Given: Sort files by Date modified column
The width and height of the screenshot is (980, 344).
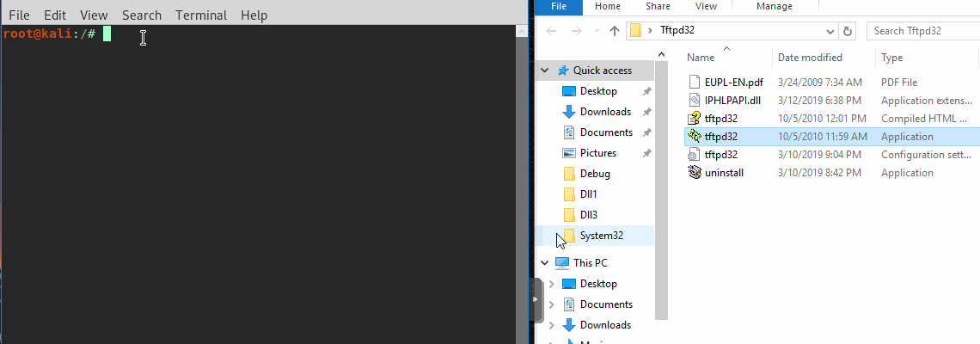Looking at the screenshot, I should (810, 58).
